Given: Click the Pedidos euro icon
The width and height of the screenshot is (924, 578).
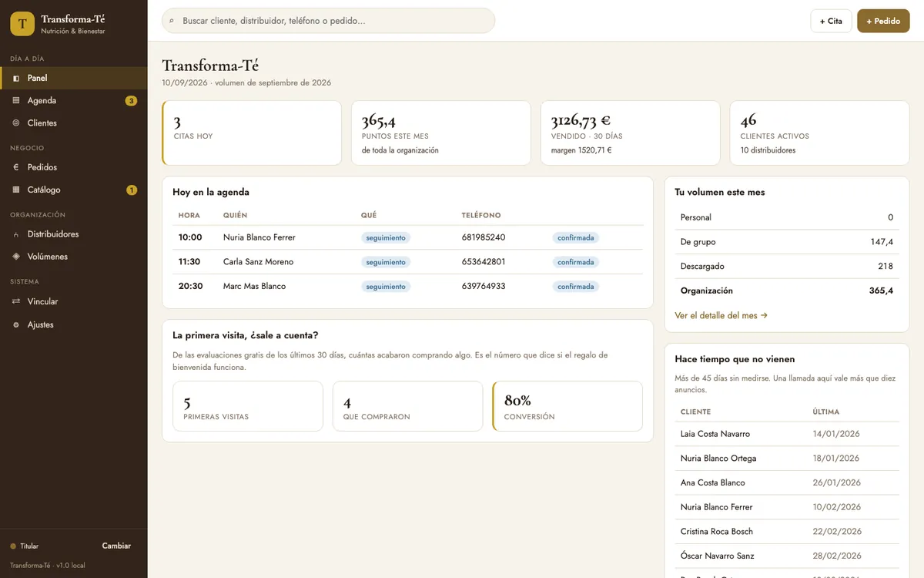Looking at the screenshot, I should 16,167.
